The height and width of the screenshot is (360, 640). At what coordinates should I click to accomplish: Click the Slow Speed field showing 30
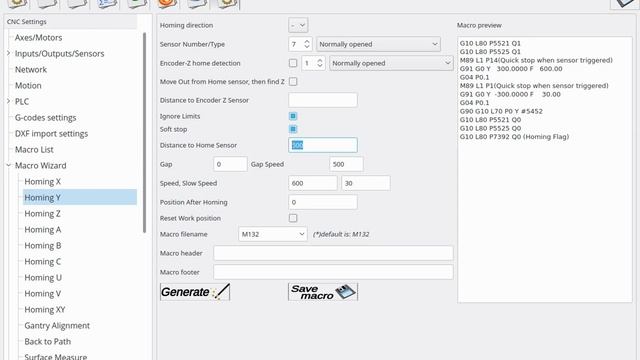[366, 183]
